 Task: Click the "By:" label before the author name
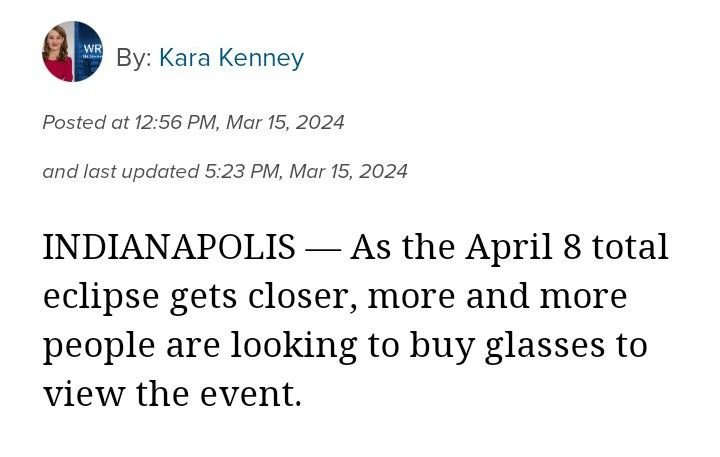click(x=134, y=58)
